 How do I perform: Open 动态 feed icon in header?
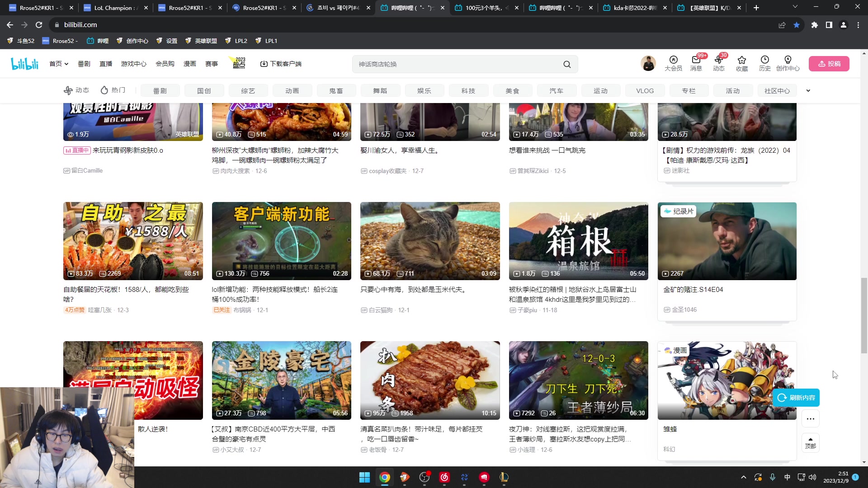click(719, 63)
